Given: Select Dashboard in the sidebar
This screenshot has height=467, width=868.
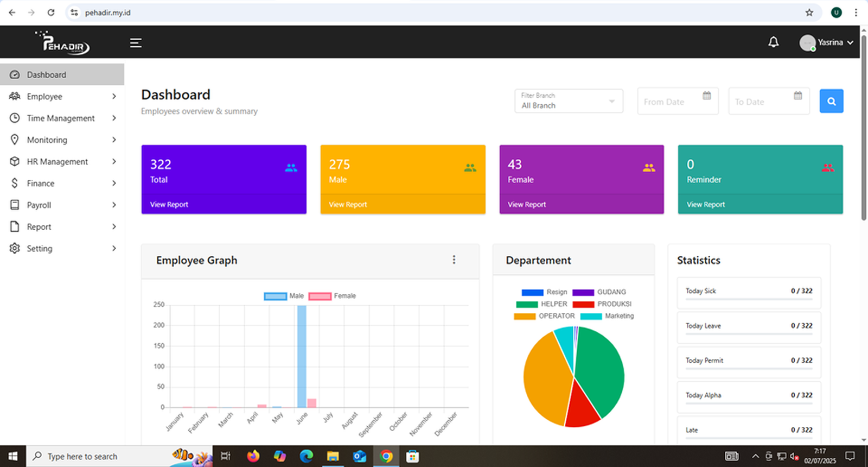Looking at the screenshot, I should (62, 74).
